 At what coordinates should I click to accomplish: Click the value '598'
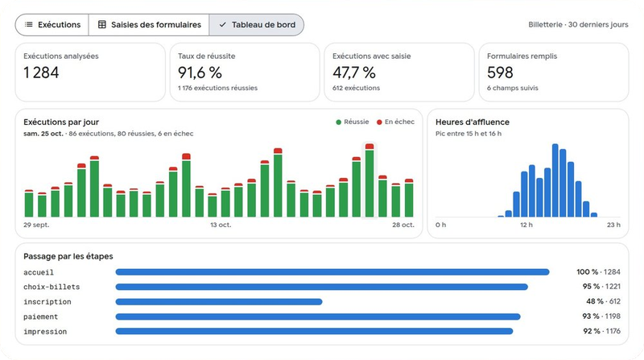coord(500,72)
